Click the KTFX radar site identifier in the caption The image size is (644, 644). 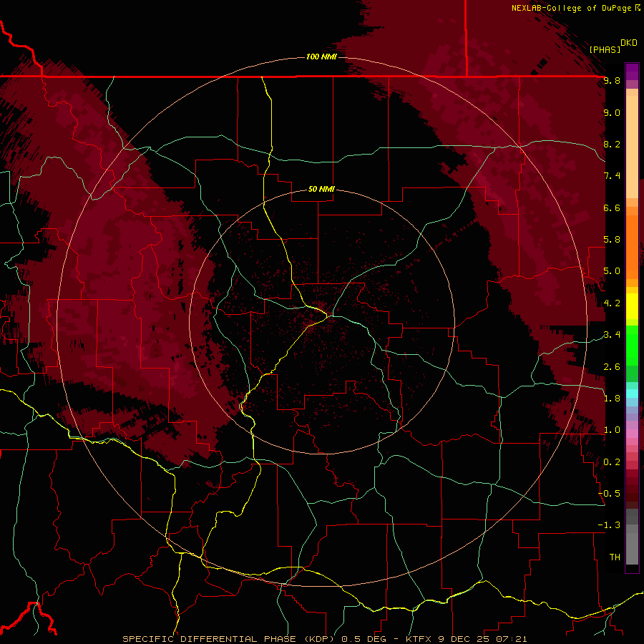point(419,639)
